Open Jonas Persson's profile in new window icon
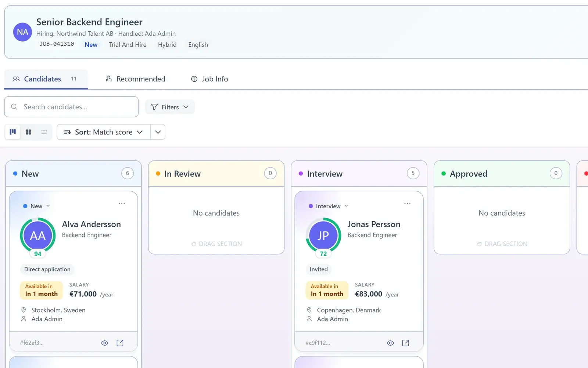 coord(406,343)
